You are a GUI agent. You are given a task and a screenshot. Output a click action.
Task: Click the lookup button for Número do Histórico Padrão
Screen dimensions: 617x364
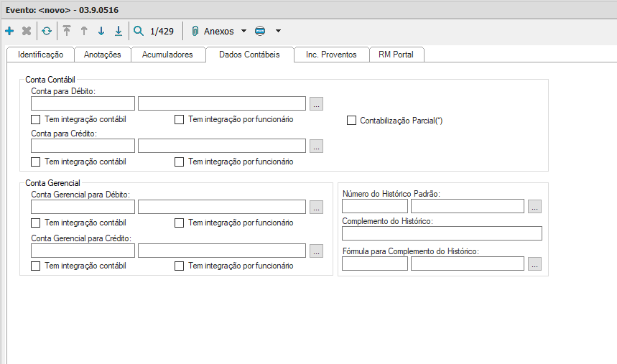(534, 206)
